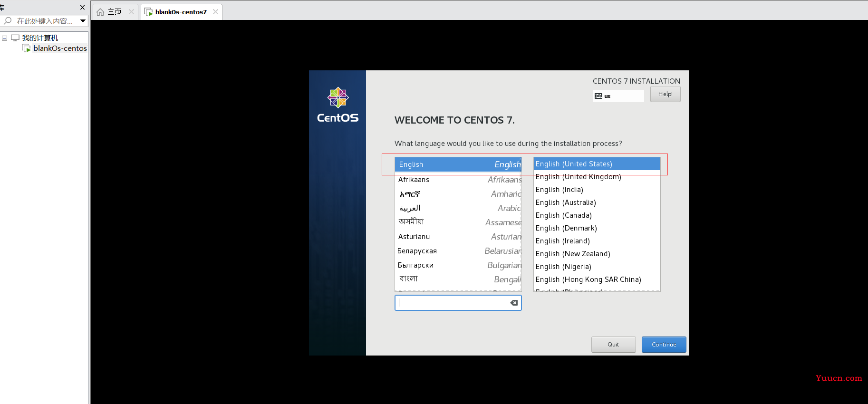Choose English (New Zealand) locale

tap(597, 254)
